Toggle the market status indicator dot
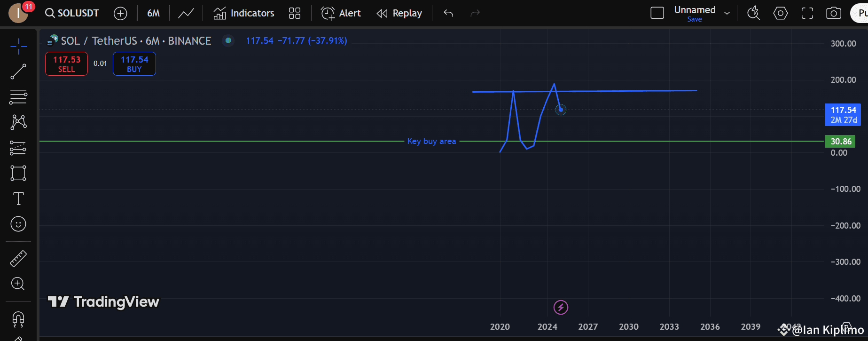Image resolution: width=868 pixels, height=341 pixels. click(228, 41)
